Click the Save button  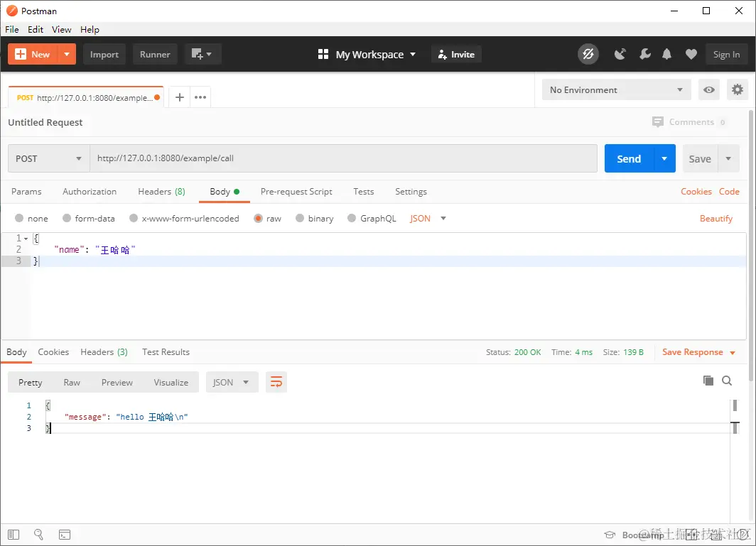(700, 158)
